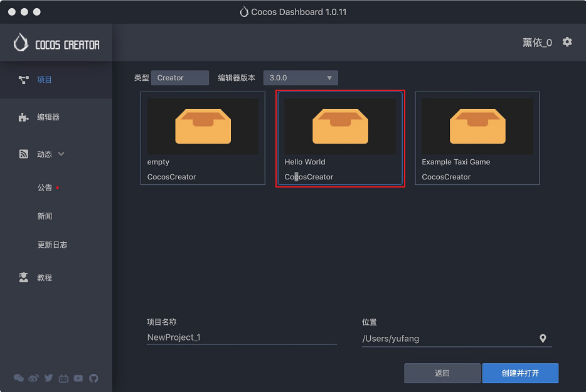Open the 教程 sidebar section

coord(44,277)
